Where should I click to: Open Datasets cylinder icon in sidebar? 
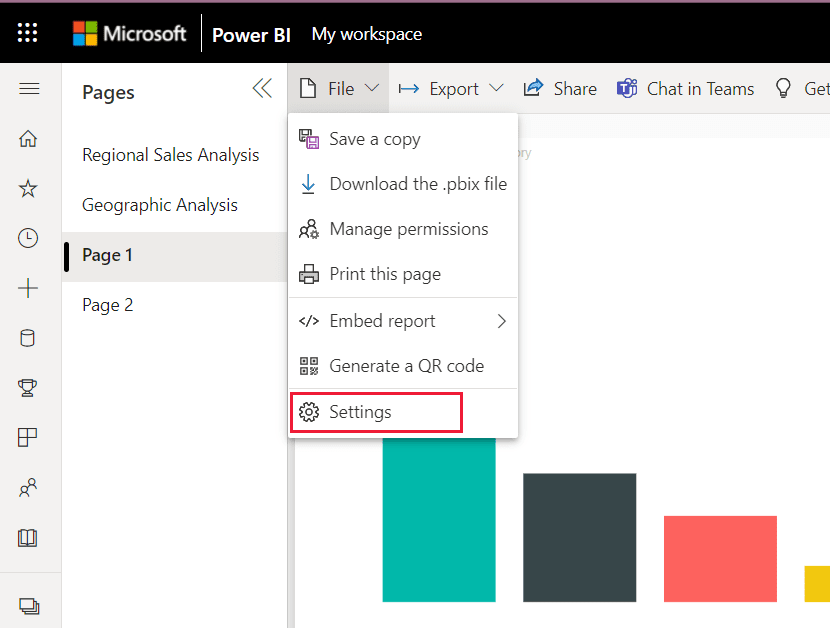pos(28,338)
